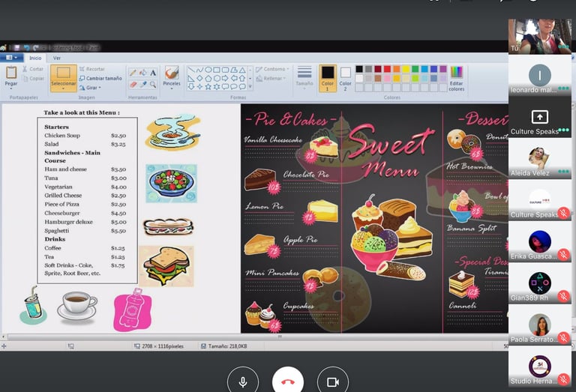Pick the red color swatch
This screenshot has height=392, width=576.
pyautogui.click(x=387, y=69)
